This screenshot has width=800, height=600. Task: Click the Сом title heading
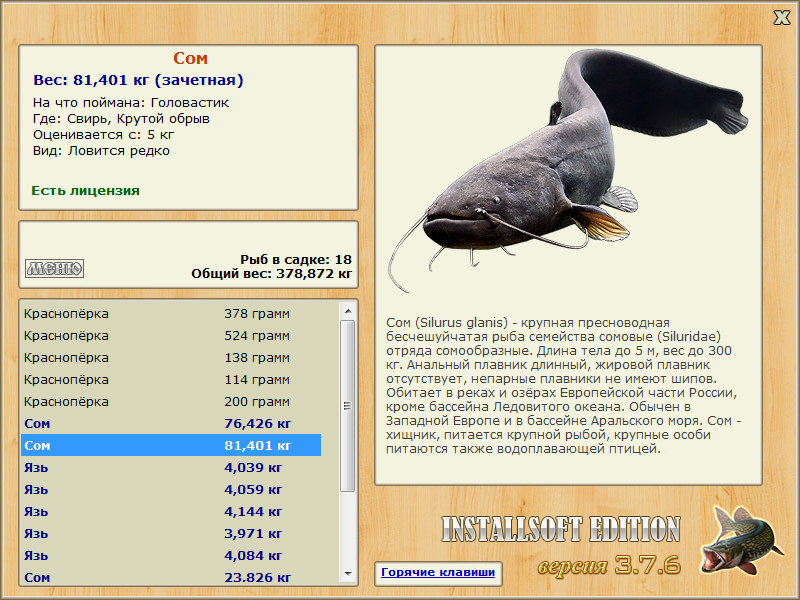[190, 58]
